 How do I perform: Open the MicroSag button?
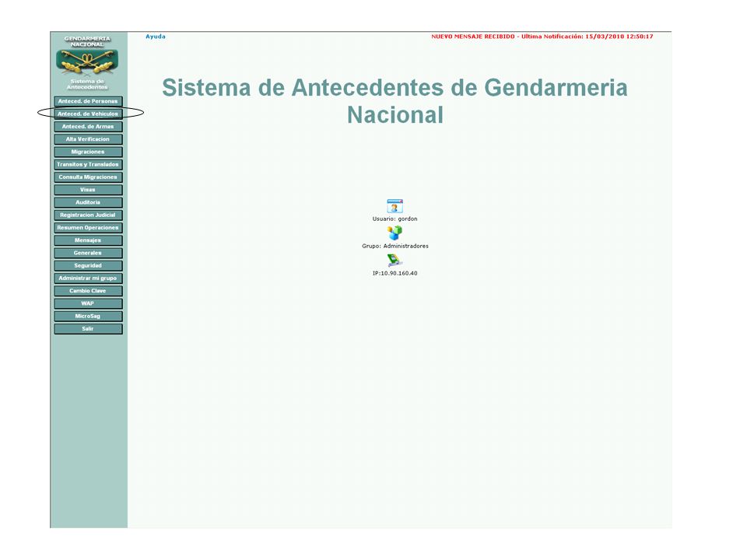tap(88, 316)
